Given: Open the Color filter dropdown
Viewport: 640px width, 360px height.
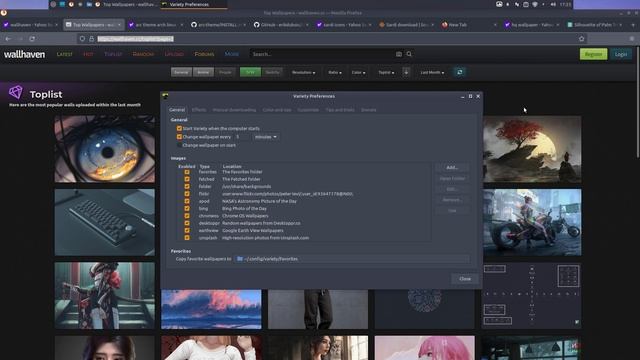Looking at the screenshot, I should tap(358, 72).
